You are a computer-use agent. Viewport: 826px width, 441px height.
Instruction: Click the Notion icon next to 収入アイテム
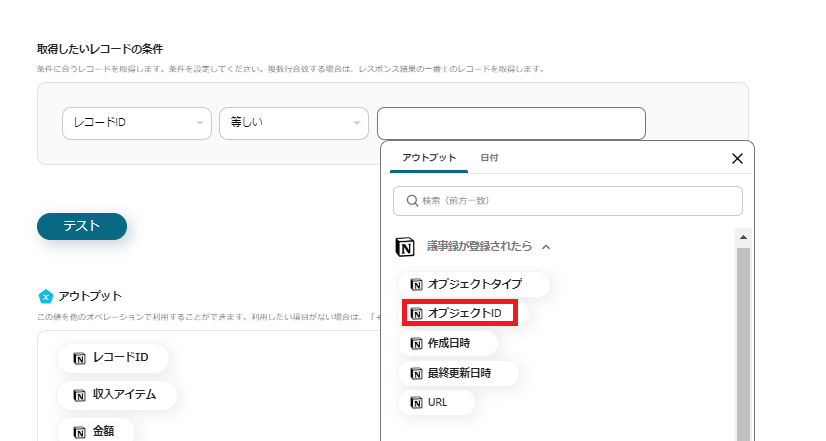[80, 396]
